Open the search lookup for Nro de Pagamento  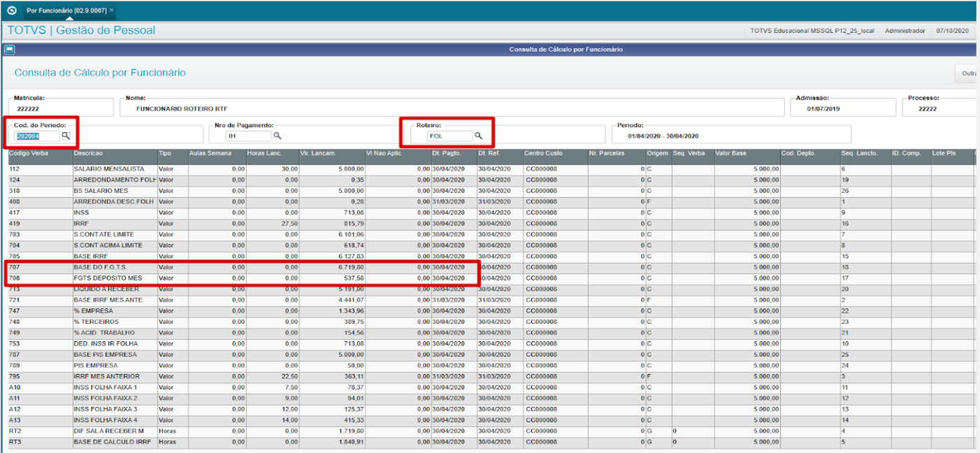(278, 136)
